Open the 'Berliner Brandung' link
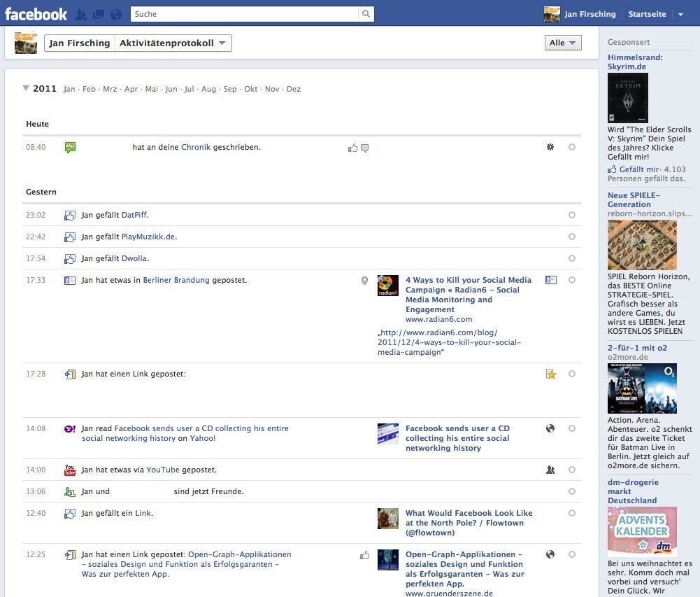Screen dimensions: 700x597 click(x=176, y=280)
